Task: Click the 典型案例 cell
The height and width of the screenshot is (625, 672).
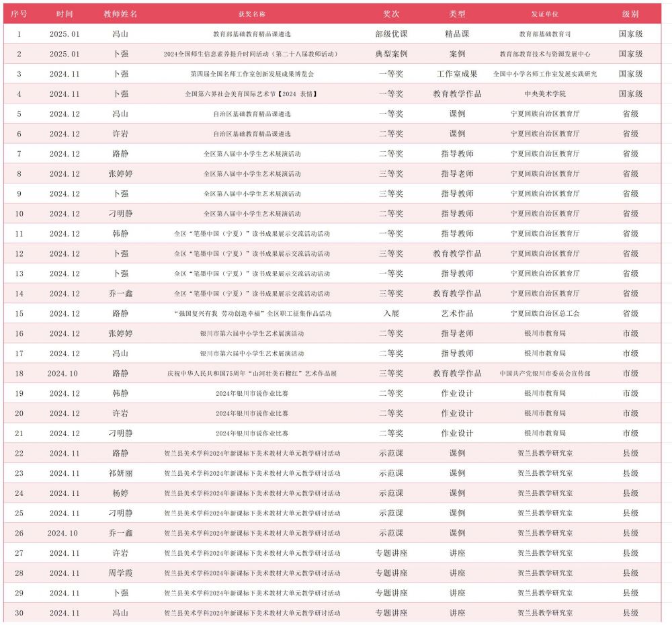Action: (x=391, y=54)
